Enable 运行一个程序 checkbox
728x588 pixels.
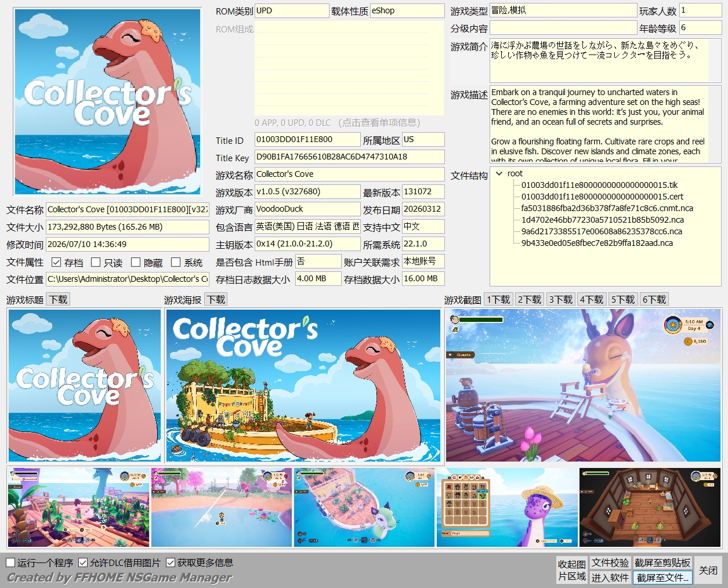coord(10,562)
